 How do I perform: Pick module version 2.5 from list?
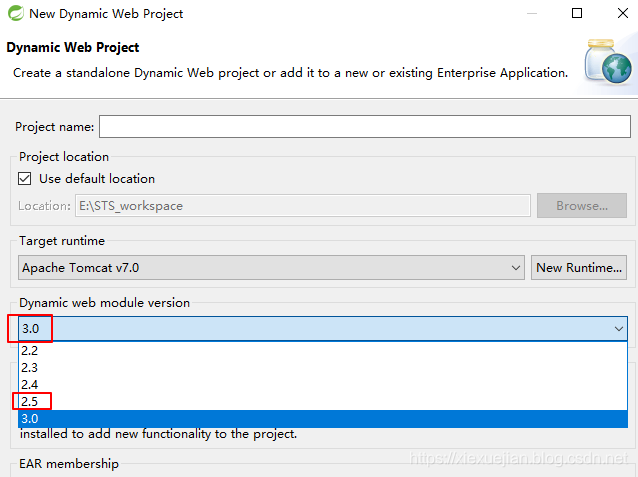(30, 402)
